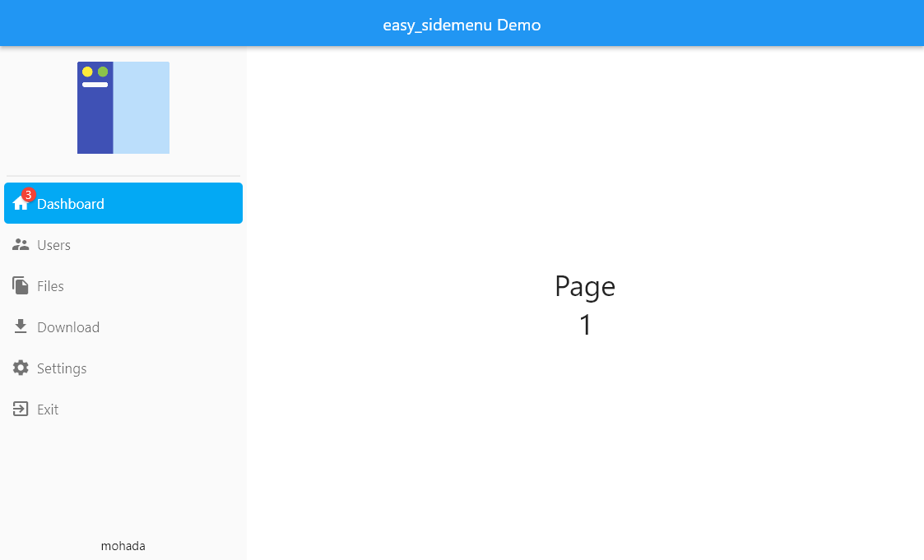Viewport: 924px width, 560px height.
Task: Choose the Exit label in the side menu
Action: pyautogui.click(x=48, y=410)
